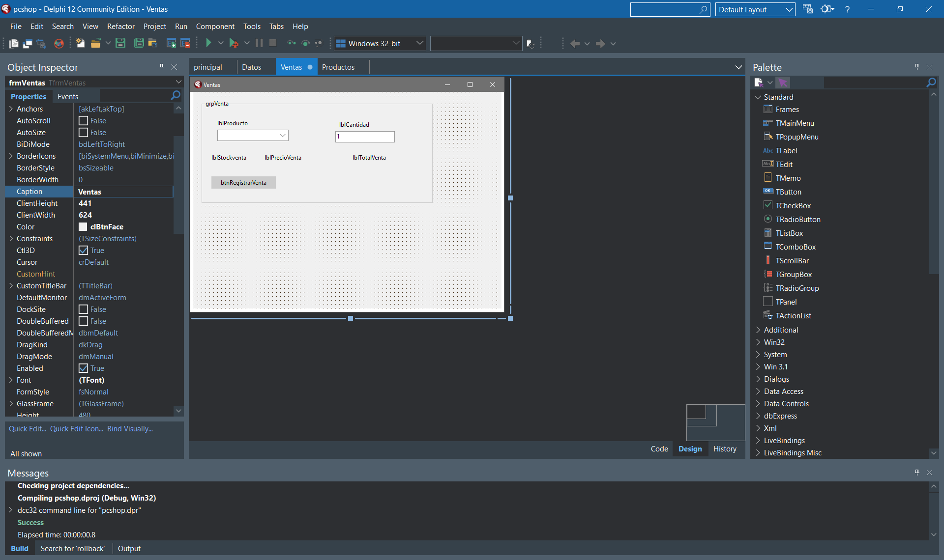Click the Stop program toolbar icon
The image size is (944, 560).
click(273, 43)
